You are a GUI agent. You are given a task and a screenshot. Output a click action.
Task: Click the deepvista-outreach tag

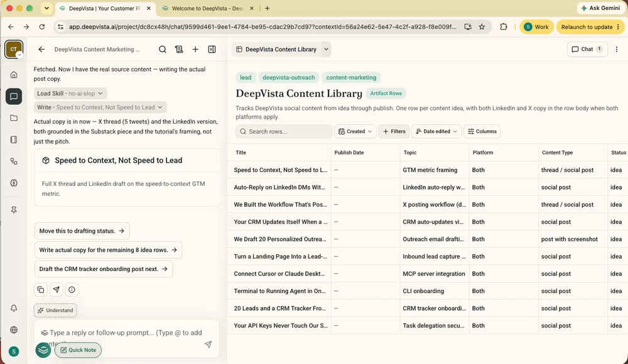[x=289, y=77]
